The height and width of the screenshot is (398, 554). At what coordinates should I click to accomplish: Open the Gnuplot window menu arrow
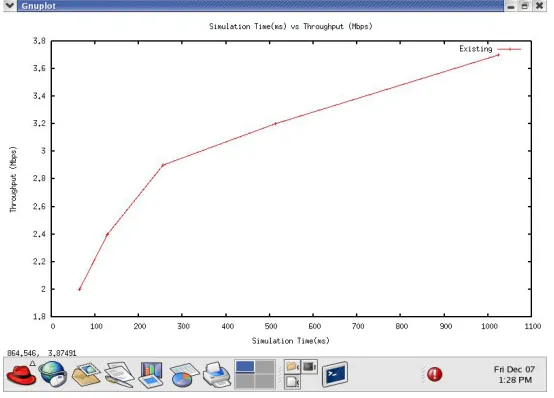tap(10, 5)
